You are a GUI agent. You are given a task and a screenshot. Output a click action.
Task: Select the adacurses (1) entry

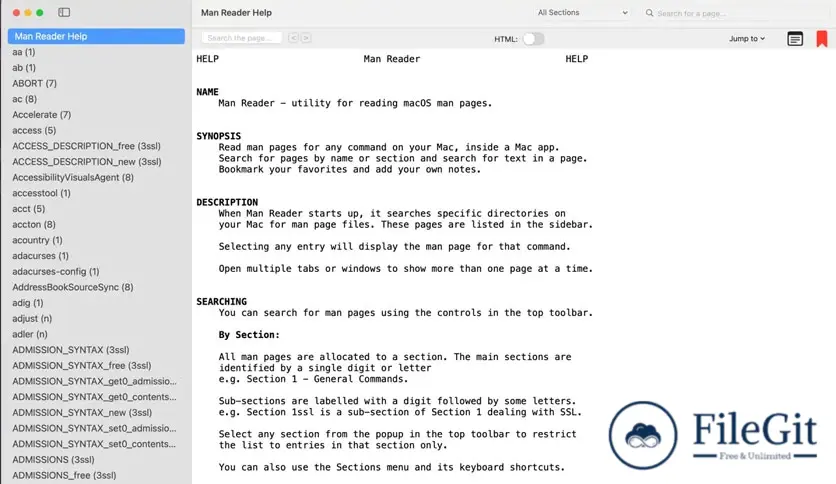coord(41,256)
